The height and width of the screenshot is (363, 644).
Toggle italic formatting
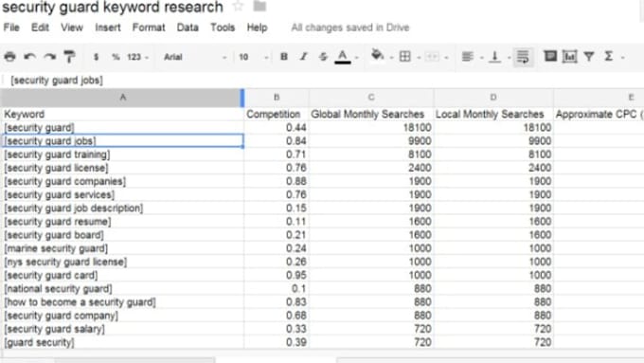tap(303, 57)
